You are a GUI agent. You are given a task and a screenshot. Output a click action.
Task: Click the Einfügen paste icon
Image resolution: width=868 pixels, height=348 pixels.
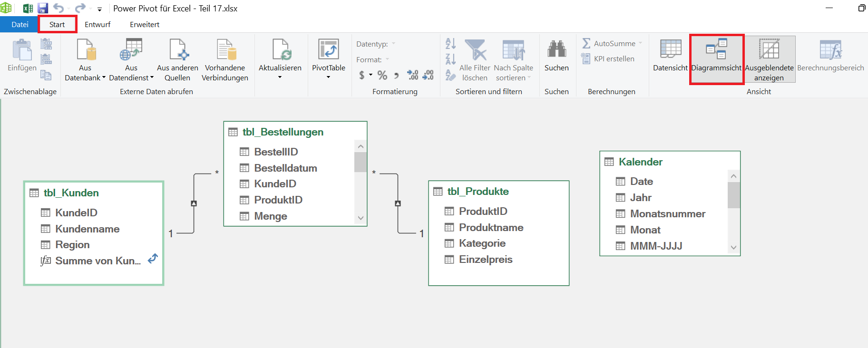coord(21,50)
